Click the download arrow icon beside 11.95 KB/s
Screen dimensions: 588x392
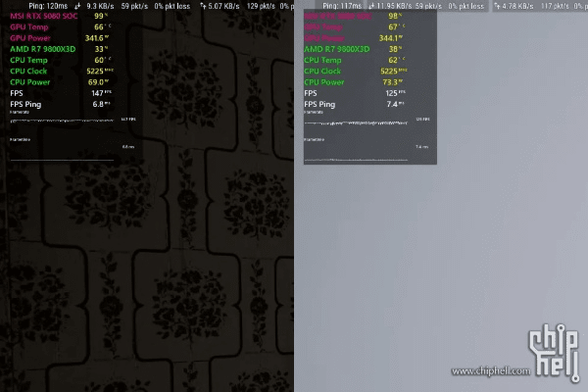371,6
